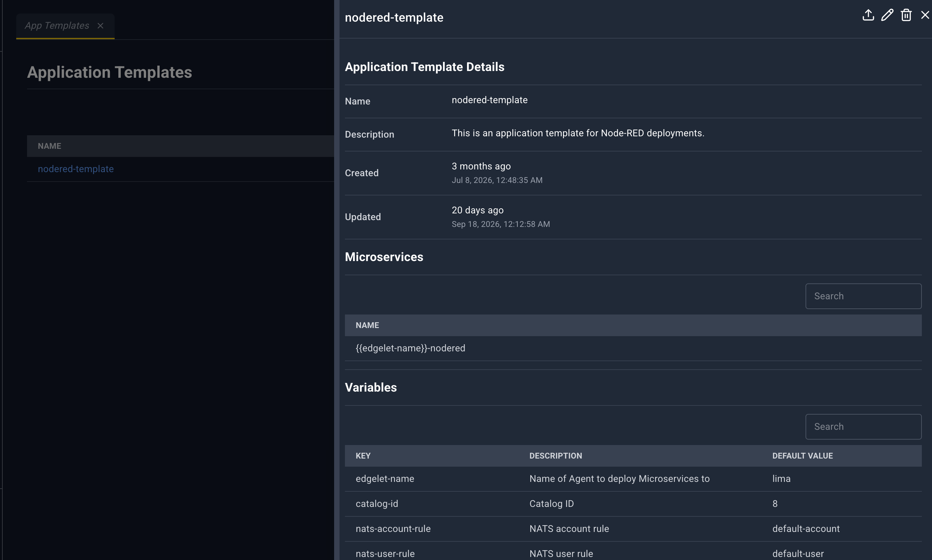Select the edgelet-name variable key
Viewport: 932px width, 560px height.
coord(385,479)
